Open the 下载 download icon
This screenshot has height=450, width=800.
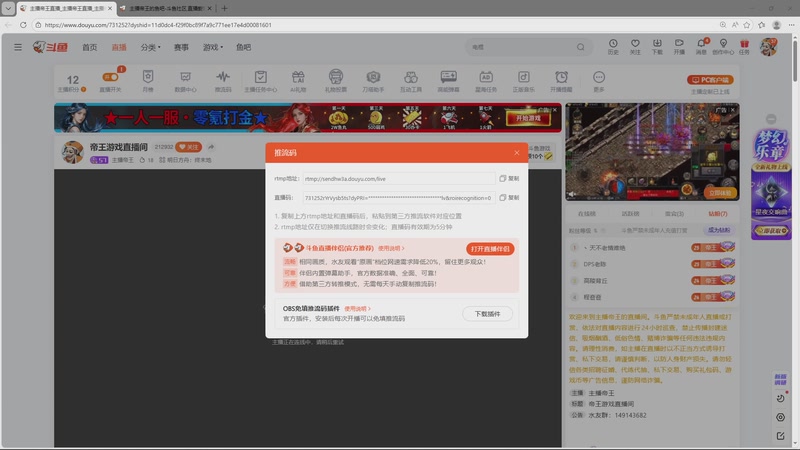pos(657,46)
